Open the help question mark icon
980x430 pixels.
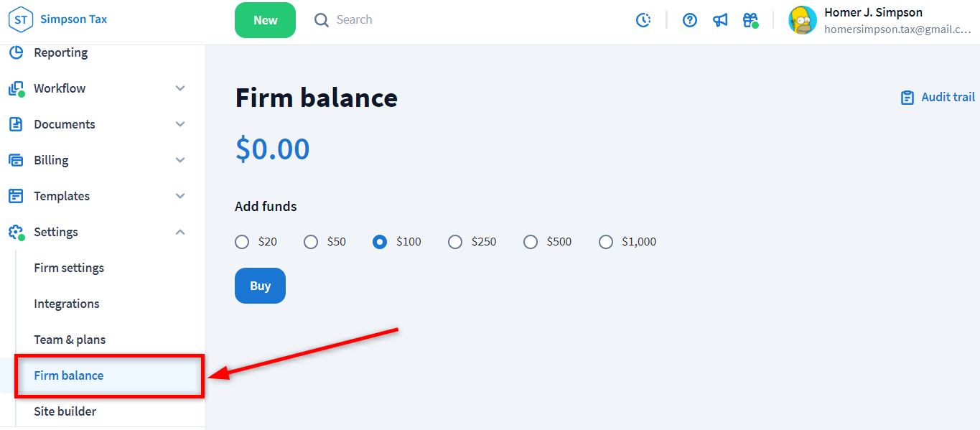[x=690, y=20]
